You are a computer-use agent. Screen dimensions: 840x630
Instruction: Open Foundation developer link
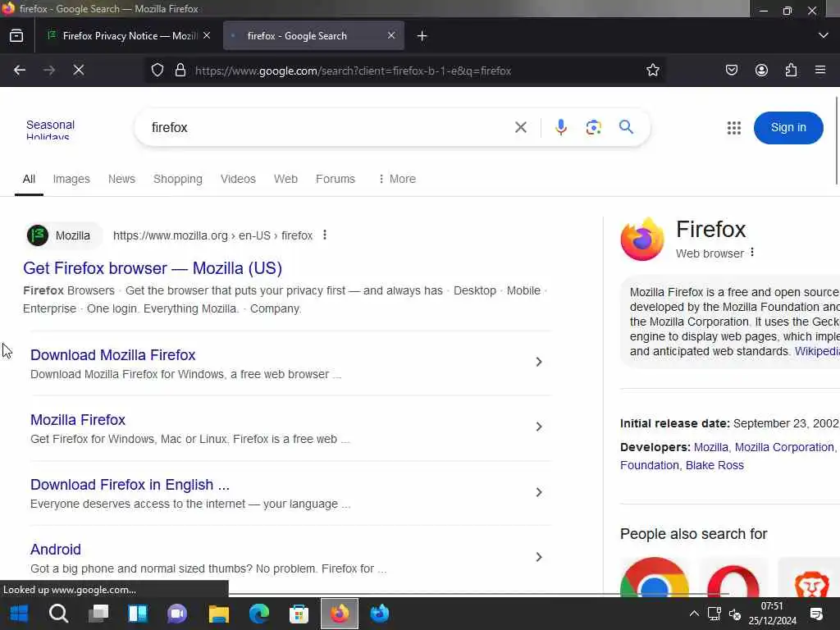coord(650,465)
